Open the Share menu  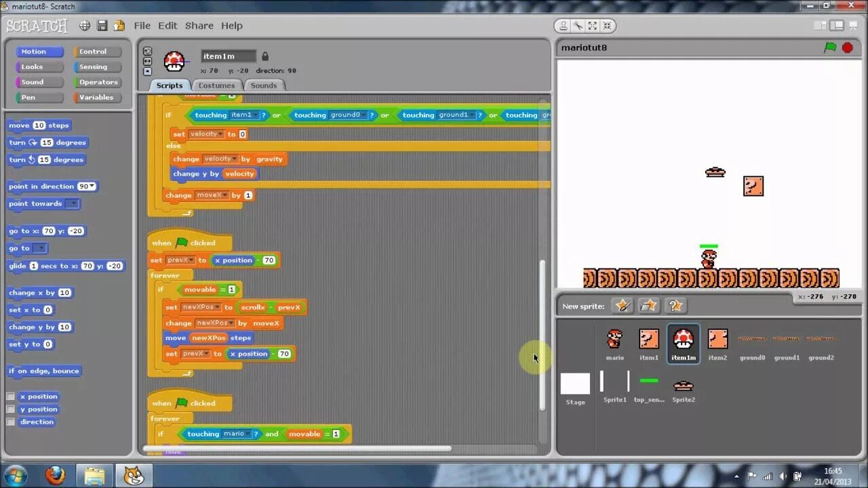(x=199, y=26)
